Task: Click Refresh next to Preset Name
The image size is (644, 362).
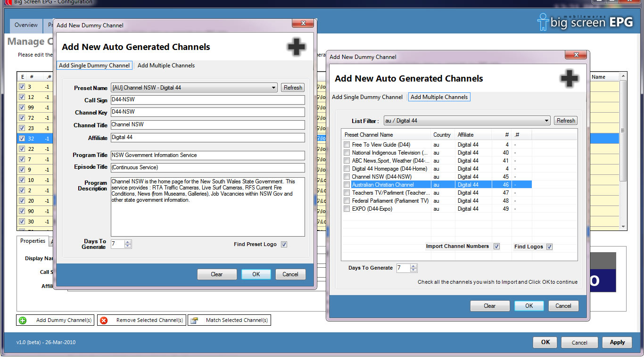Action: [293, 88]
